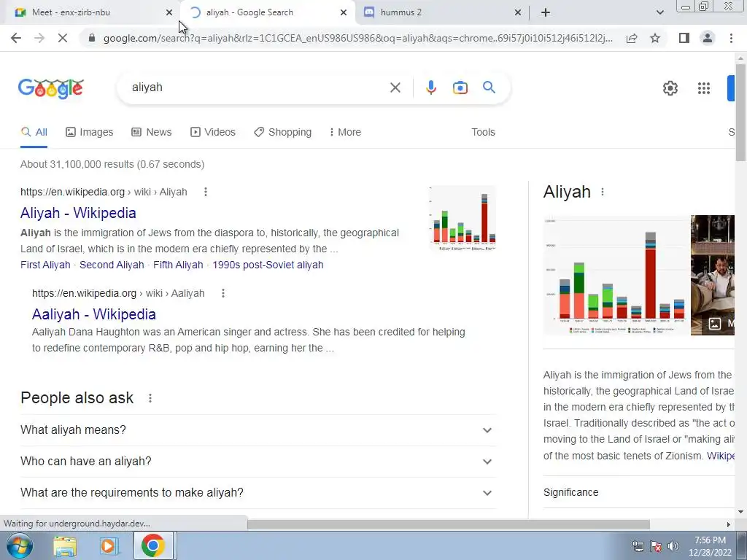Click the Google holiday logo
The height and width of the screenshot is (560, 747).
51,88
